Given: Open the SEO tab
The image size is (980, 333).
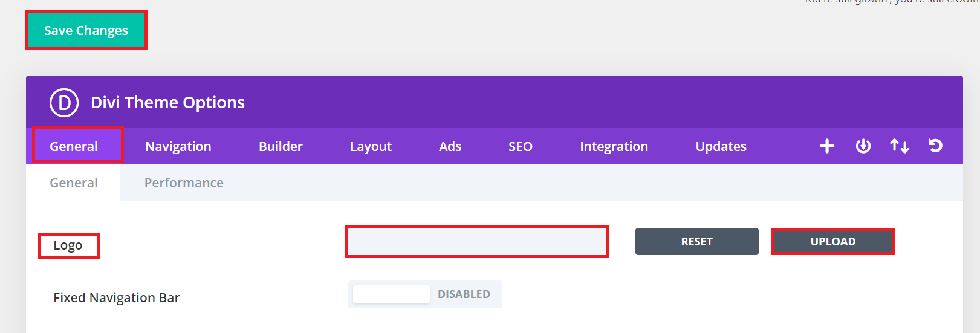Looking at the screenshot, I should [521, 146].
